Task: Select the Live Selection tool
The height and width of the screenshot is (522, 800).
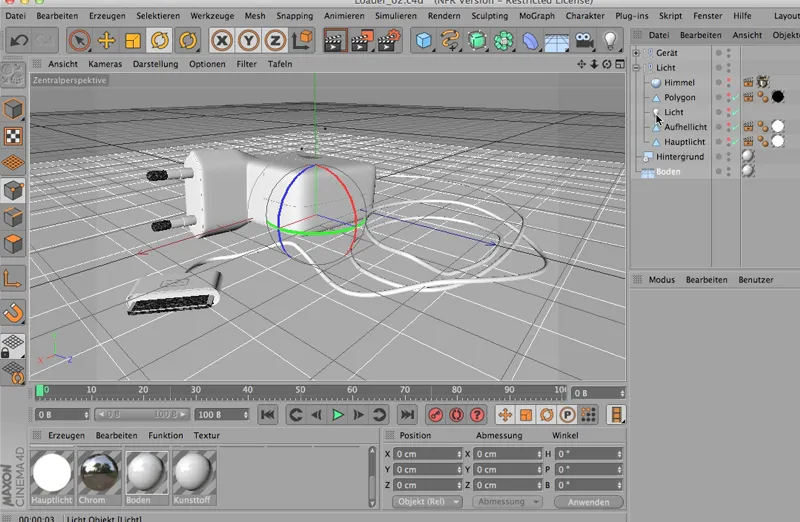Action: pyautogui.click(x=79, y=40)
